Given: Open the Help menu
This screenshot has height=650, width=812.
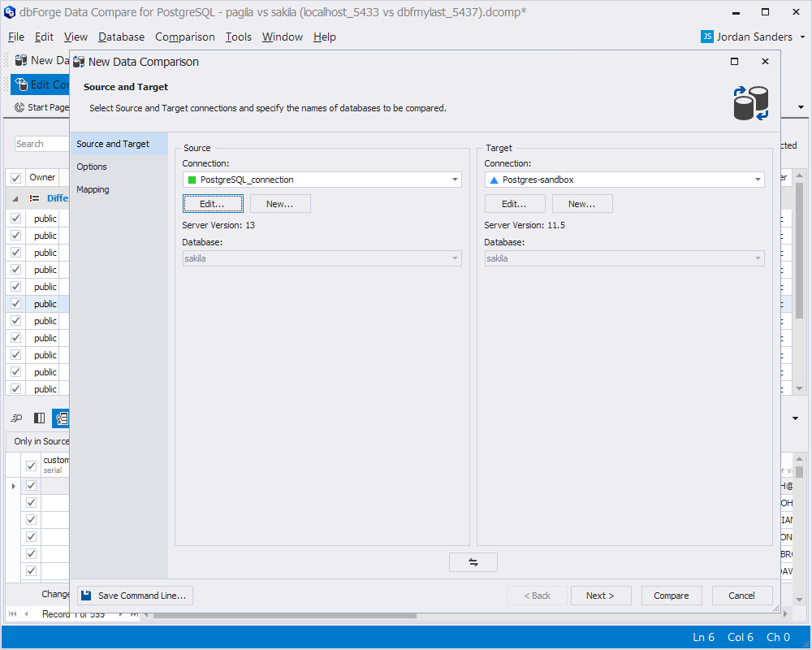Looking at the screenshot, I should 325,37.
